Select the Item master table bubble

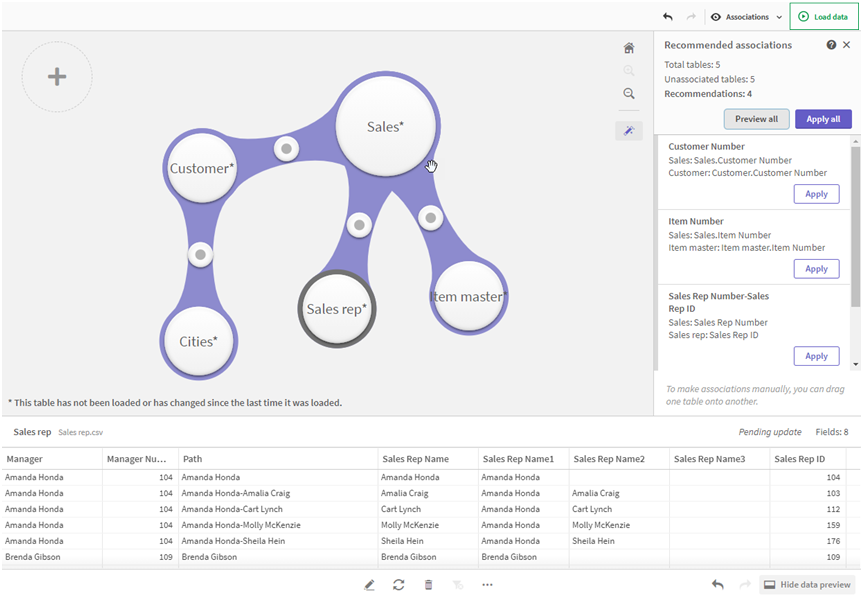tap(468, 296)
